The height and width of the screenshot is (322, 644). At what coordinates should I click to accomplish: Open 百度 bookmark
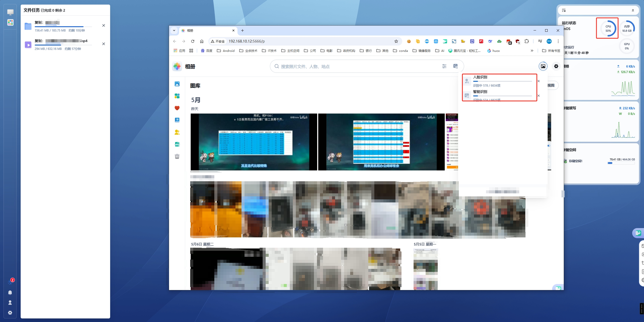pyautogui.click(x=207, y=51)
